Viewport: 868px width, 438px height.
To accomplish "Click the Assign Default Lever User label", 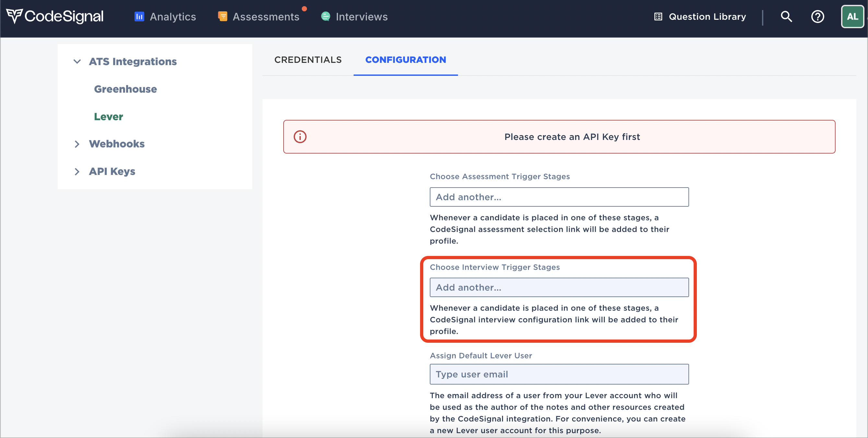I will coord(481,356).
